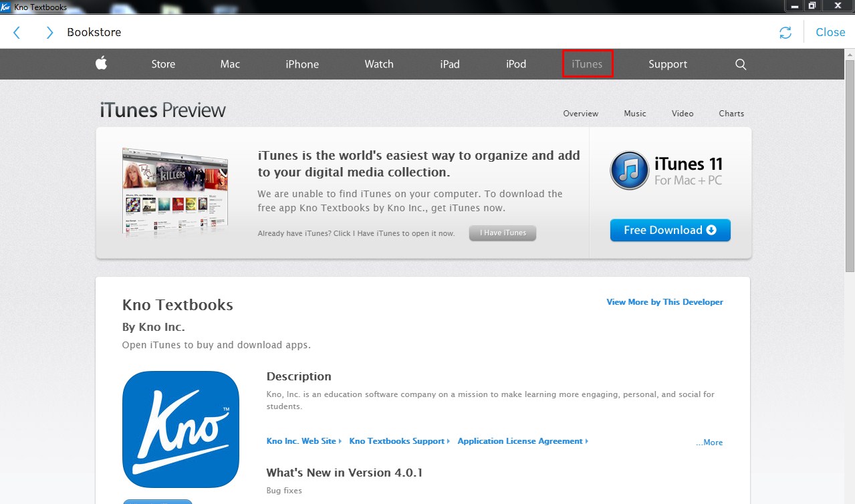This screenshot has height=504, width=855.
Task: Open the Mac navigation item
Action: point(230,64)
